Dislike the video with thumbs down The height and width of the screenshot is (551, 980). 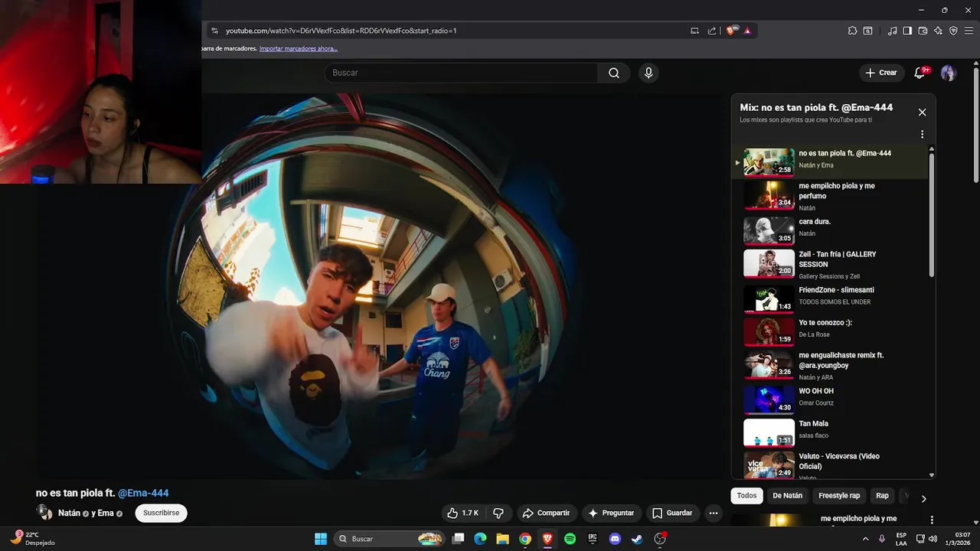tap(498, 513)
